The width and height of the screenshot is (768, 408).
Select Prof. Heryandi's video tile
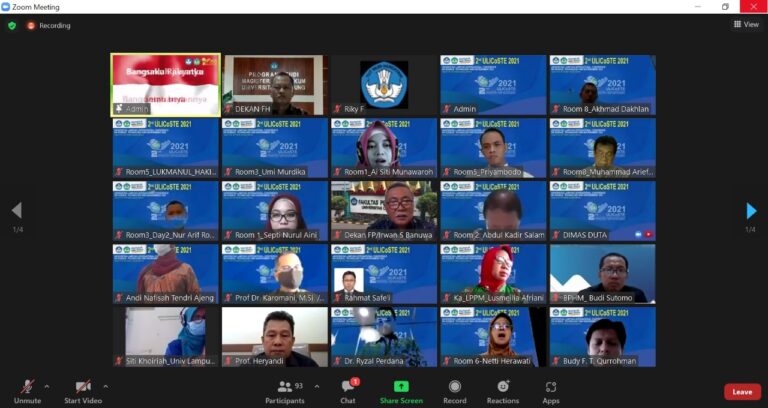coord(274,337)
